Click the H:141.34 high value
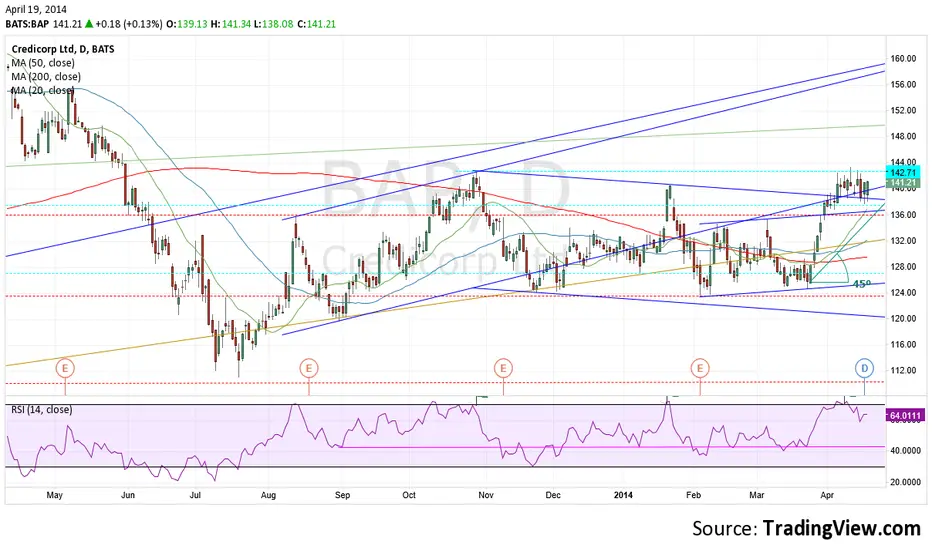Viewport: 932px width, 550px height. point(231,24)
